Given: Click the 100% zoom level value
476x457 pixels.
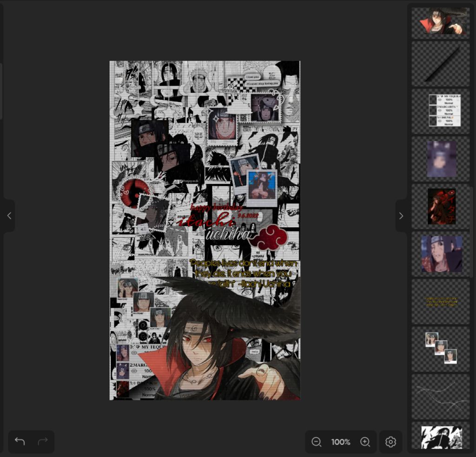Looking at the screenshot, I should 341,442.
